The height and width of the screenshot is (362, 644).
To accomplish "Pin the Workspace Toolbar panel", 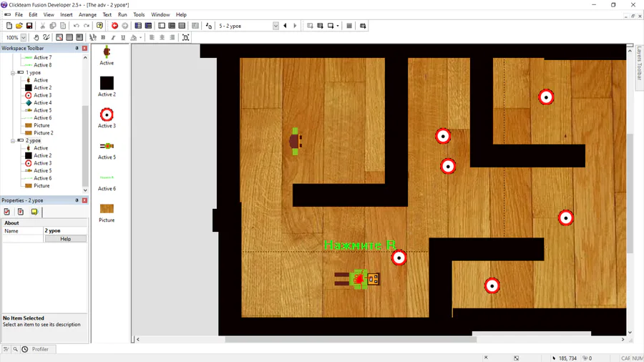I will [x=77, y=48].
